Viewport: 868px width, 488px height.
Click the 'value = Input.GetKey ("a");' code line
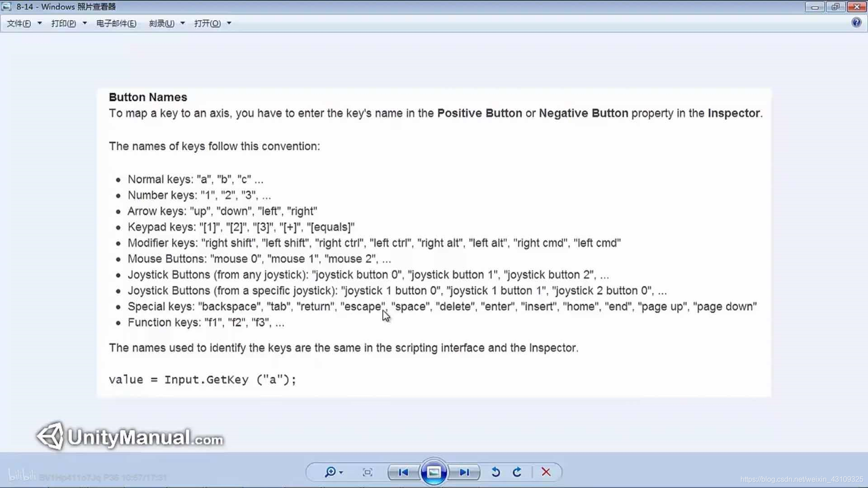203,380
